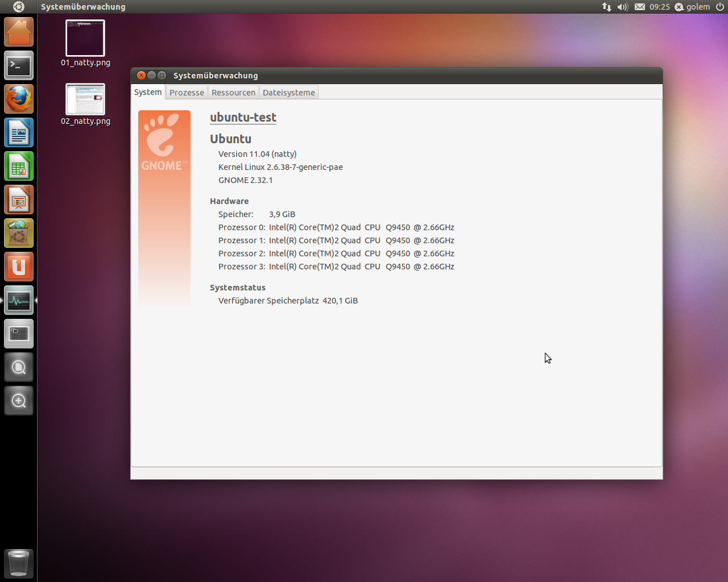Open the Dateisysteme tab
728x582 pixels.
tap(288, 92)
